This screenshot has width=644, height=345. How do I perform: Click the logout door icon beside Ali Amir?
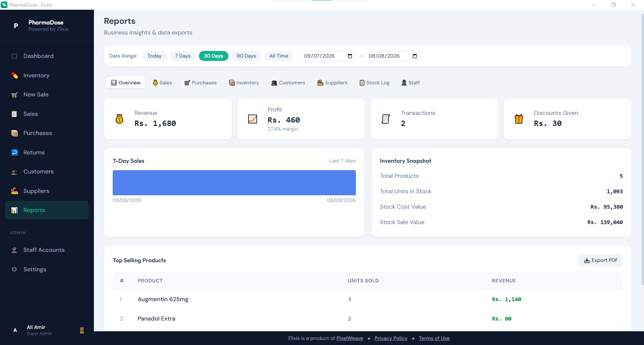click(x=82, y=330)
